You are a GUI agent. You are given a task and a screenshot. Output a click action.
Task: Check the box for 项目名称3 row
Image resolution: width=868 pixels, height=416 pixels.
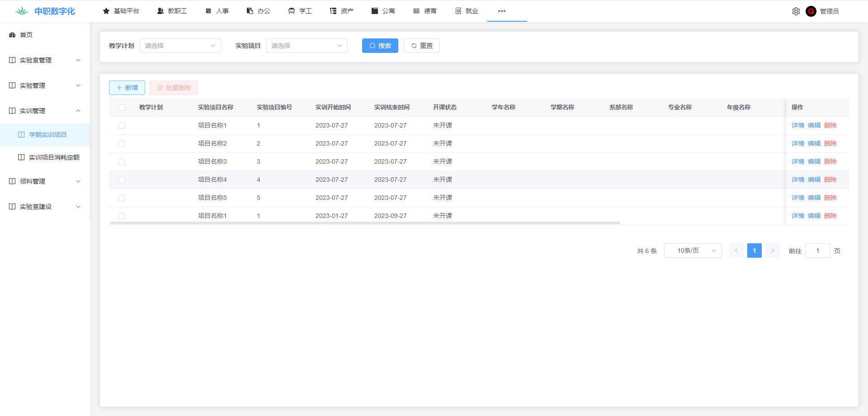pyautogui.click(x=122, y=162)
